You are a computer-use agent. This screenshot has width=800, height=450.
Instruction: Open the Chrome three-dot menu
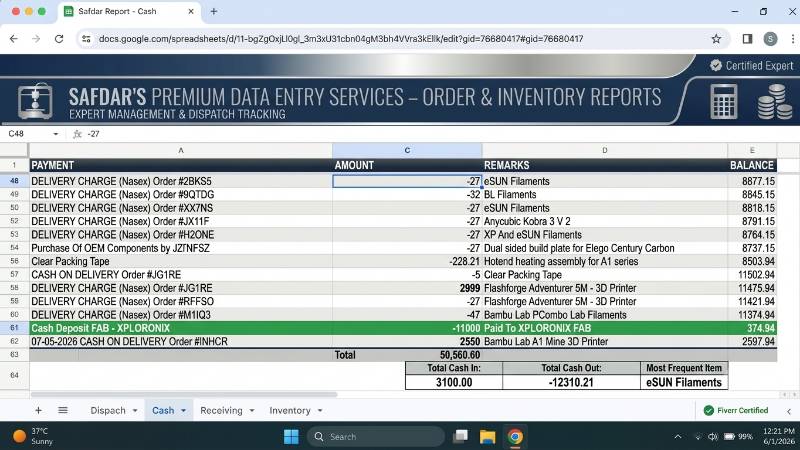pyautogui.click(x=792, y=39)
